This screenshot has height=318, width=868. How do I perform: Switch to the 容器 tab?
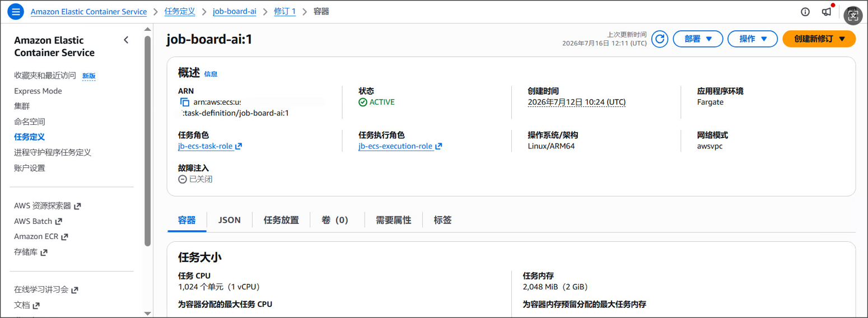(x=187, y=220)
